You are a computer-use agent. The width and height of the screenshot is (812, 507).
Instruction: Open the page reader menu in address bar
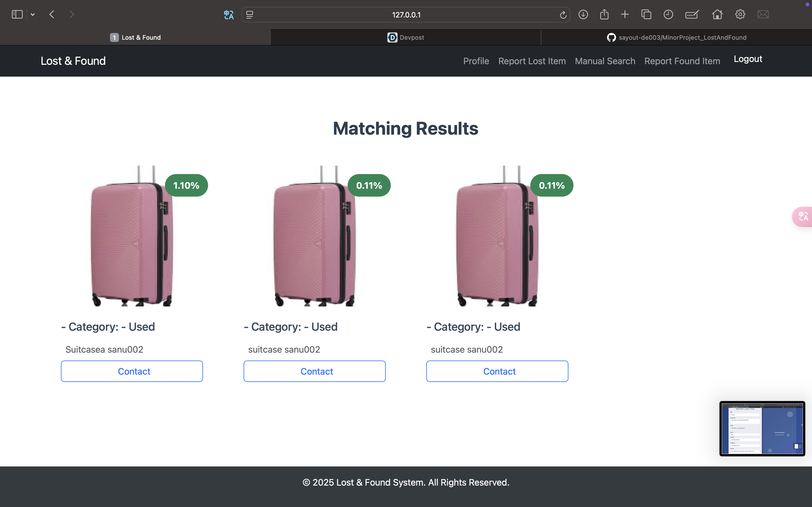(x=250, y=15)
